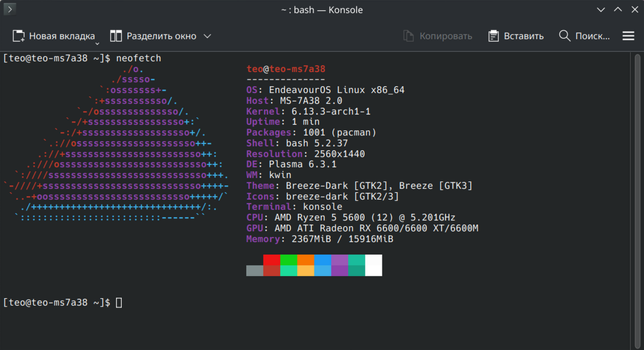
Task: Click the Поиск... button label
Action: (593, 36)
